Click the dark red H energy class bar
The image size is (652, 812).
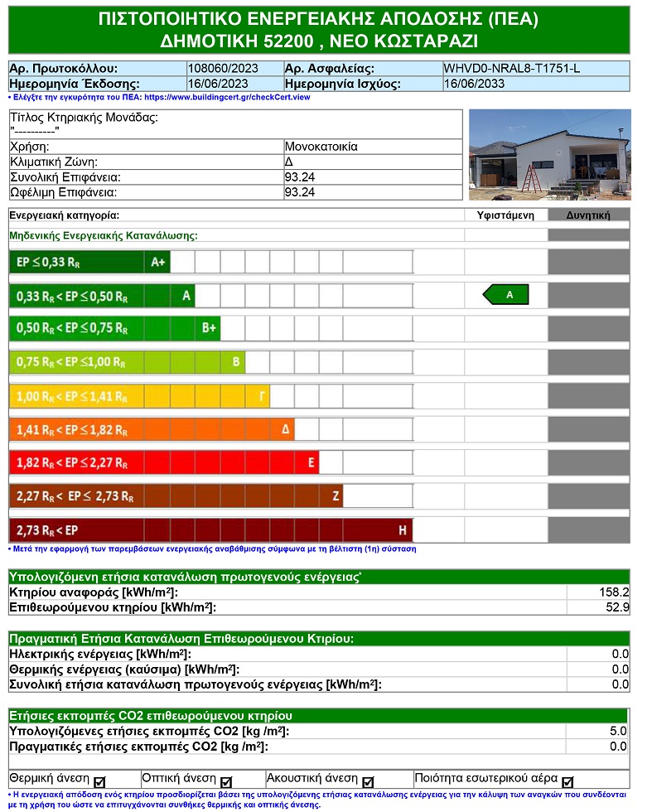click(x=210, y=529)
